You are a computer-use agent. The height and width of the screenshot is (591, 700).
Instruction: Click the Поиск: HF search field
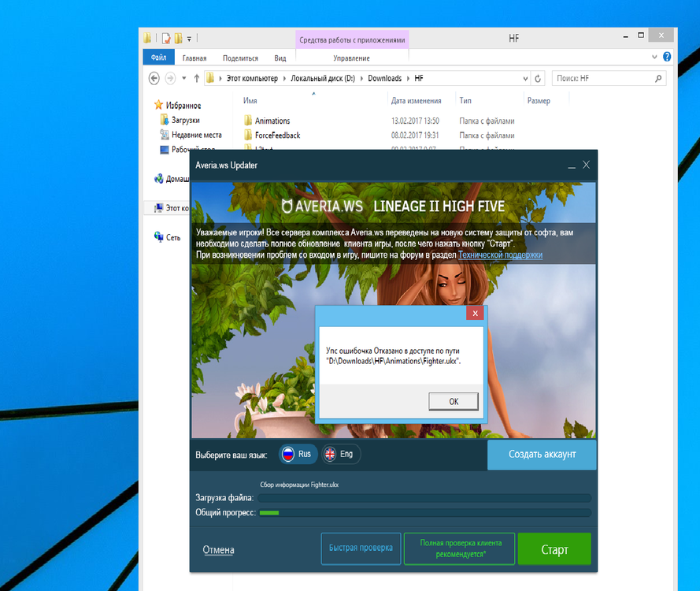point(602,79)
